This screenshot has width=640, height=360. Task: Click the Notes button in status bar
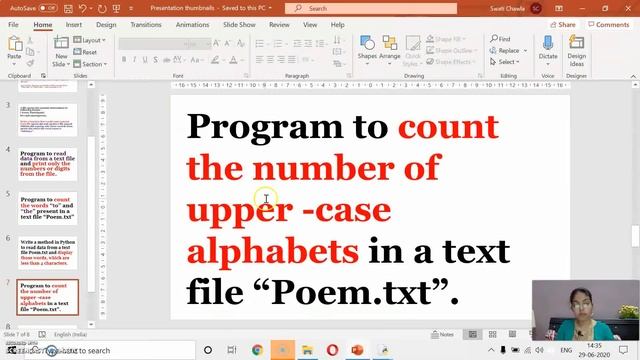click(442, 334)
